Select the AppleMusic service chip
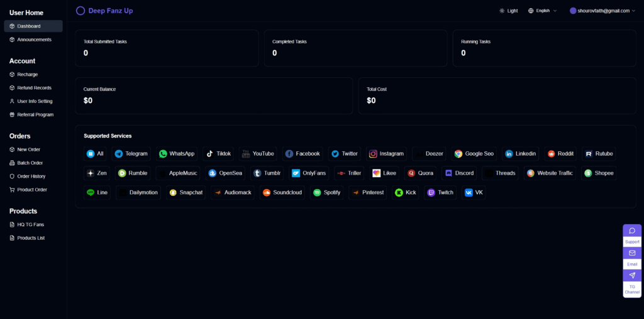This screenshot has width=644, height=319. (178, 173)
